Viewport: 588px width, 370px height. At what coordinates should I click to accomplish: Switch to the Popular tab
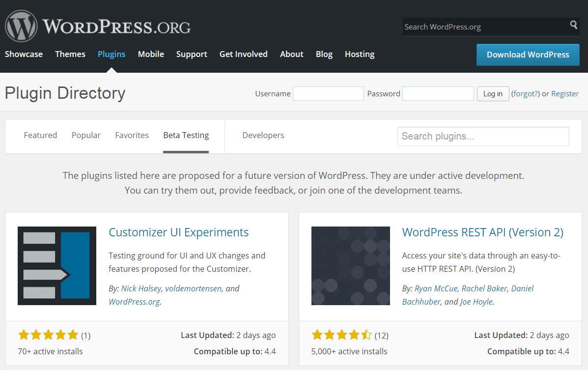click(x=86, y=135)
